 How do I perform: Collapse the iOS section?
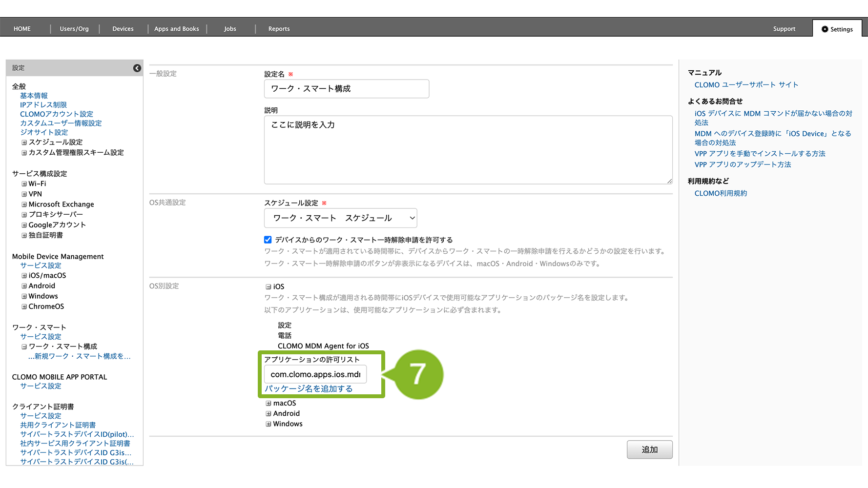pyautogui.click(x=269, y=287)
